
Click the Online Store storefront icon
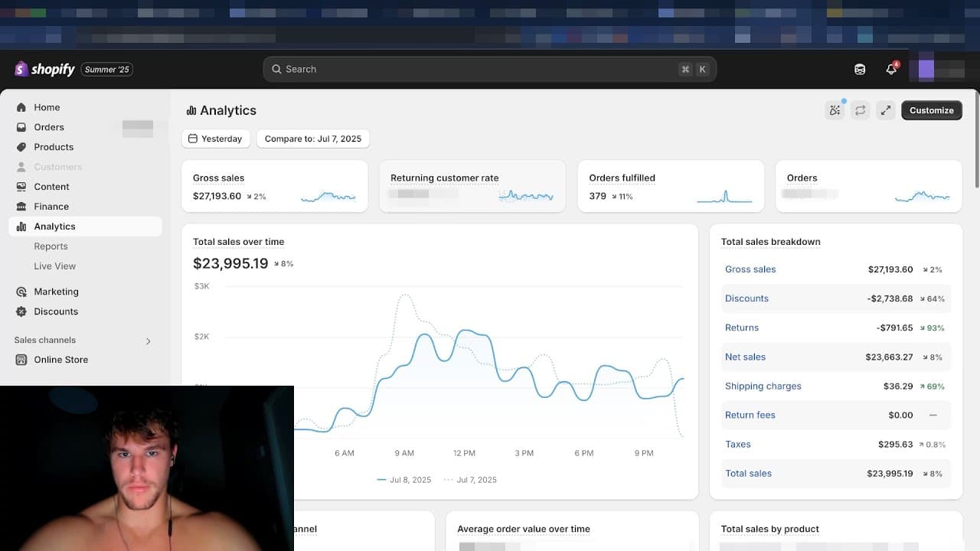21,360
